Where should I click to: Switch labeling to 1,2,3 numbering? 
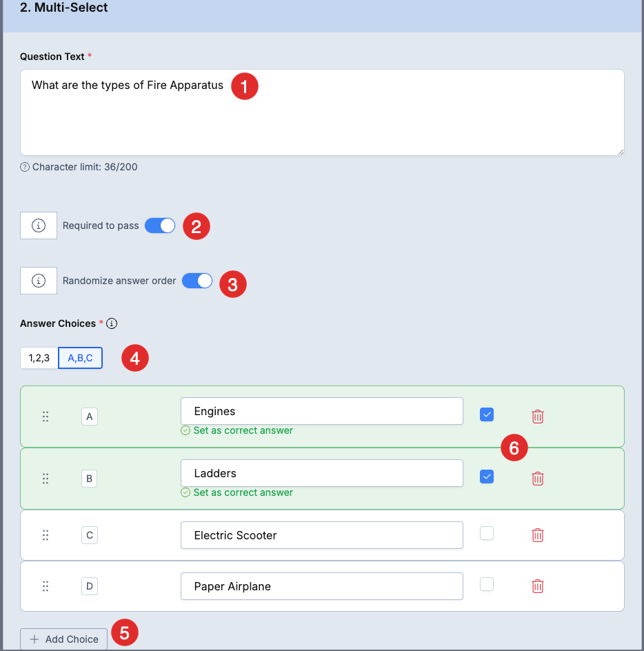point(39,358)
